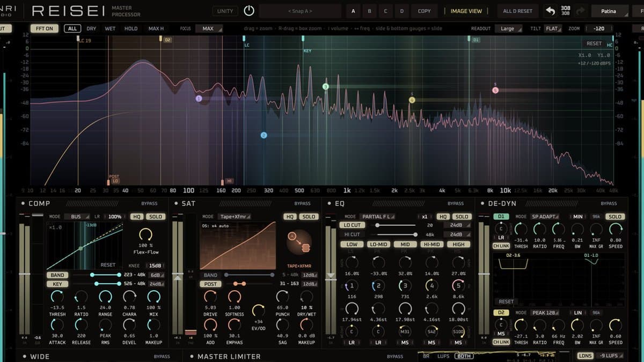Open the SAT MODE Tape+Xfmr dropdown
644x362 pixels.
[x=235, y=217]
